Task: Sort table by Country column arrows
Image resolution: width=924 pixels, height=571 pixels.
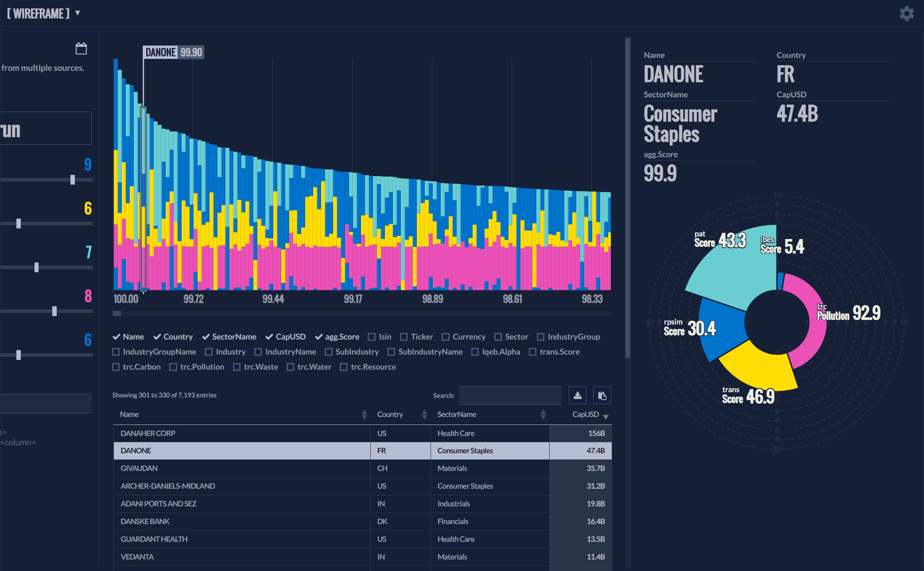Action: [424, 414]
